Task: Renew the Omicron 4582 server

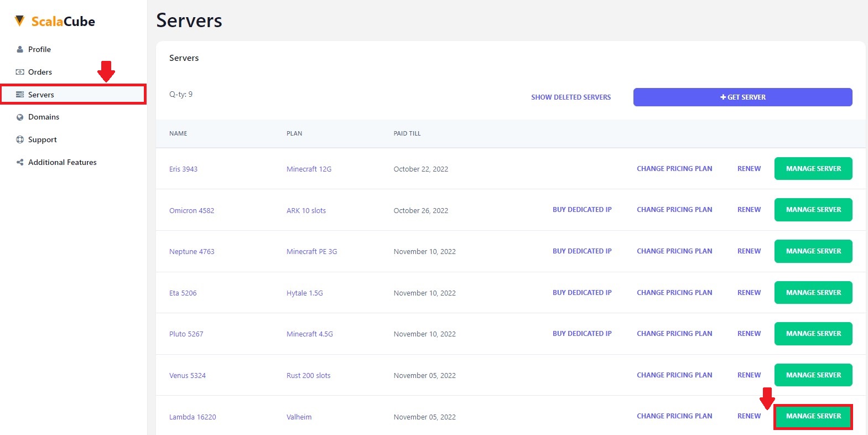Action: 749,209
